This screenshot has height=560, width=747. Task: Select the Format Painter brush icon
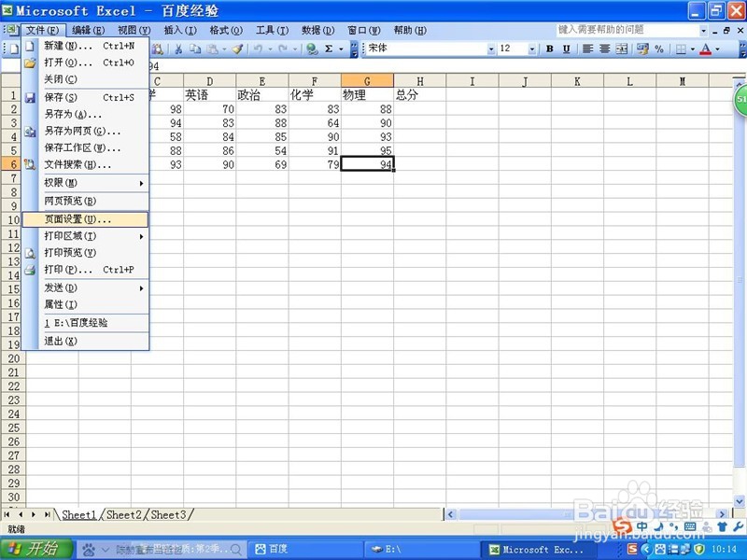(238, 49)
